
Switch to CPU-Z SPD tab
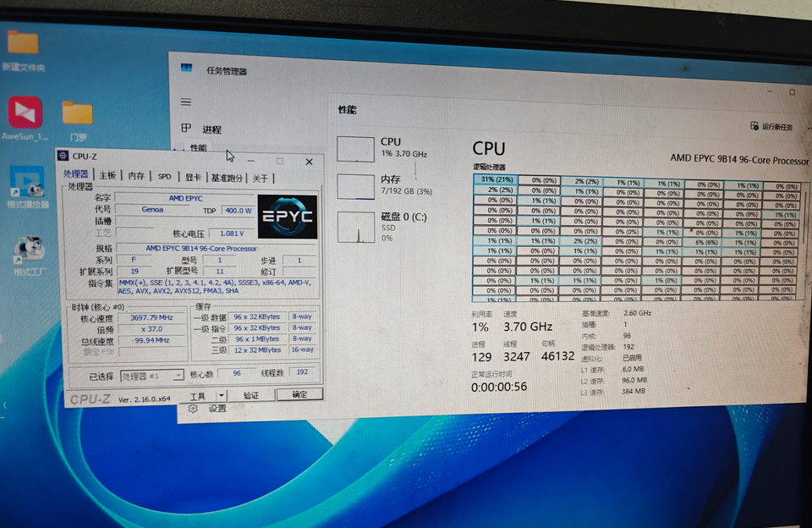tap(164, 177)
